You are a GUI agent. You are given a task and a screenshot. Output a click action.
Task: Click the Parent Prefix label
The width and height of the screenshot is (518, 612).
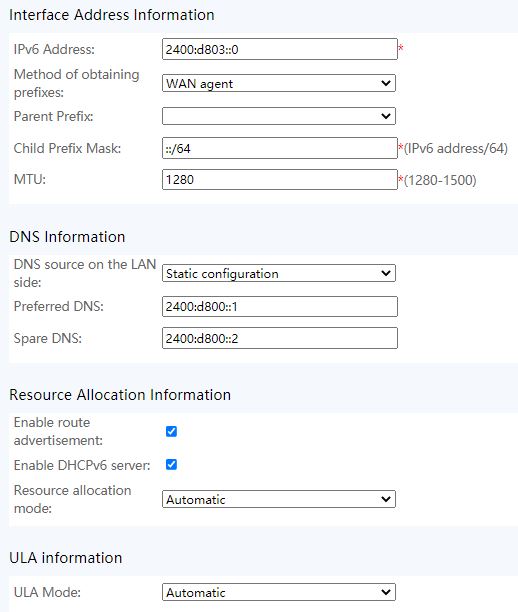(x=53, y=116)
